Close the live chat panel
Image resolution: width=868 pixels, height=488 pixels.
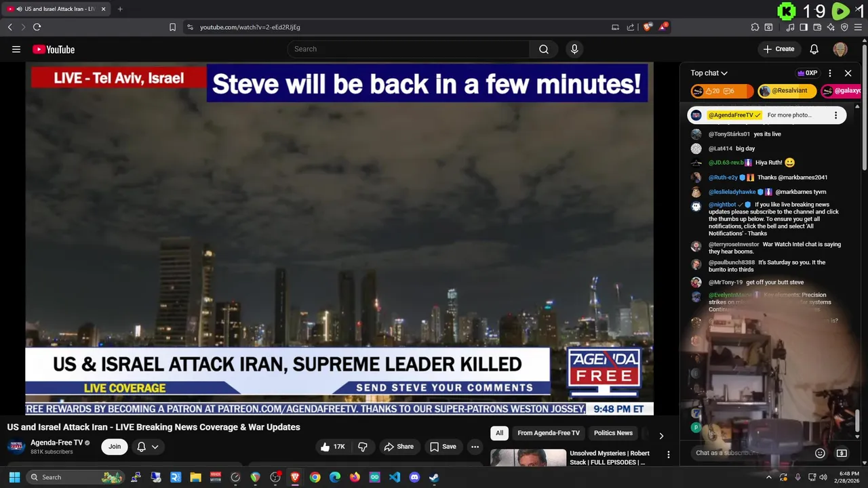[x=848, y=73]
